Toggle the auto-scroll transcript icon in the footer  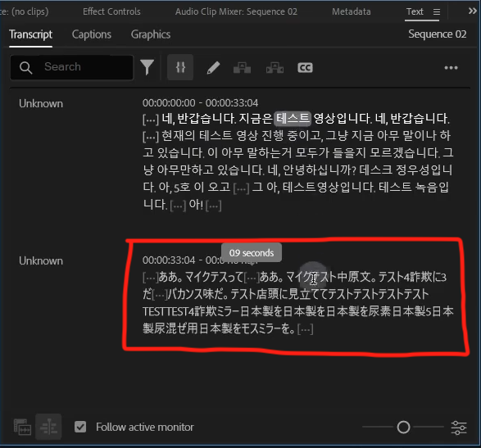(x=48, y=427)
